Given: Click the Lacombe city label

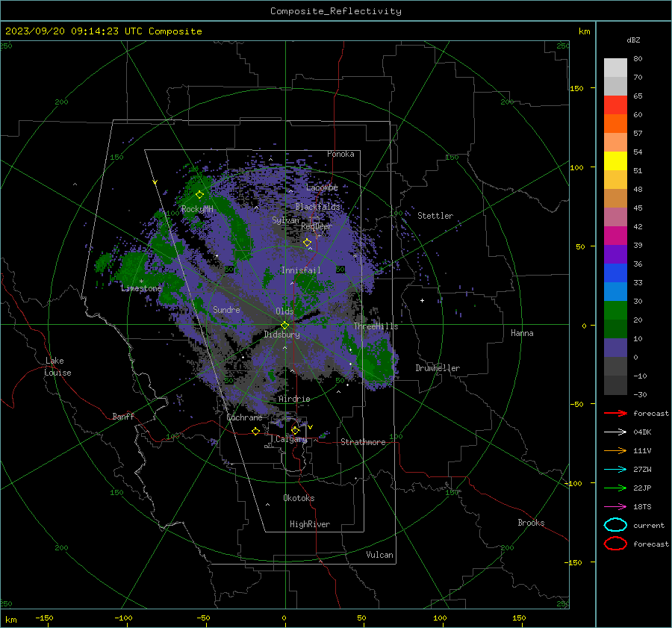Looking at the screenshot, I should coord(322,187).
